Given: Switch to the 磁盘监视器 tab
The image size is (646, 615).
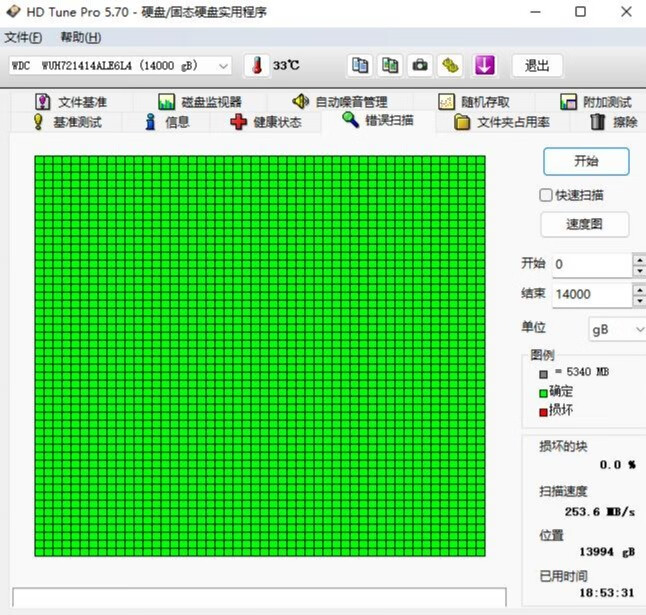Looking at the screenshot, I should tap(200, 102).
